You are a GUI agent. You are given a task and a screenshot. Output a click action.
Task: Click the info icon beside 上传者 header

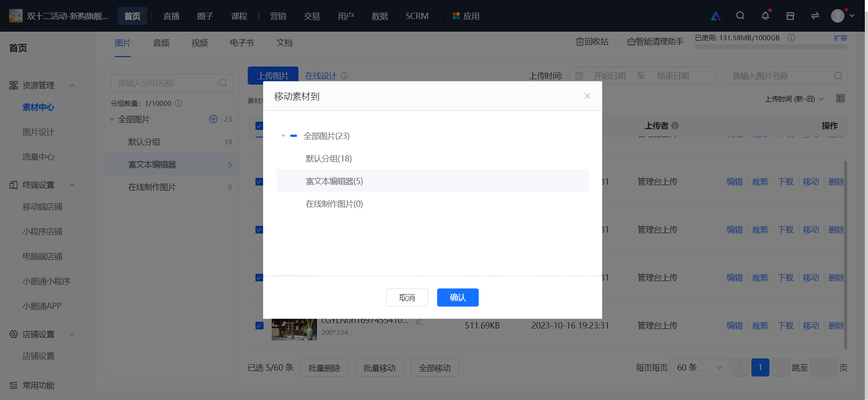(675, 126)
